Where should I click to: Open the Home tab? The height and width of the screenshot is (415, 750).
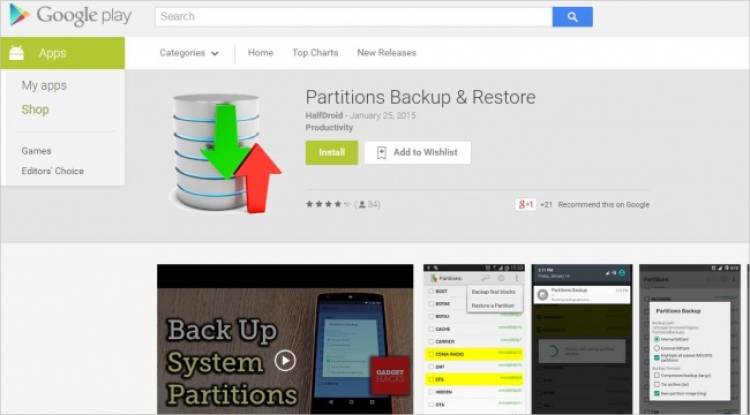coord(261,53)
